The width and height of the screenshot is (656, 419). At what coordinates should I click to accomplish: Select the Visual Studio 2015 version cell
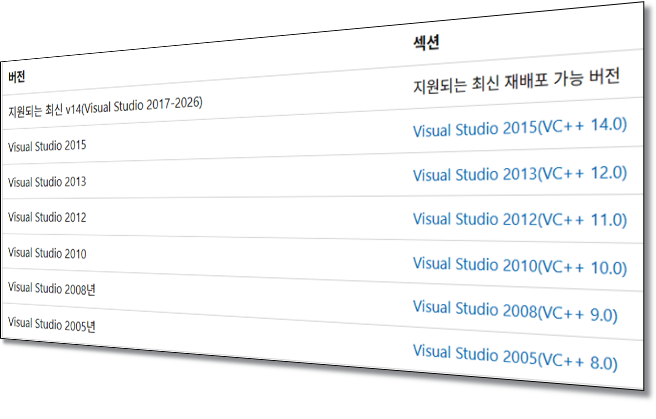47,146
